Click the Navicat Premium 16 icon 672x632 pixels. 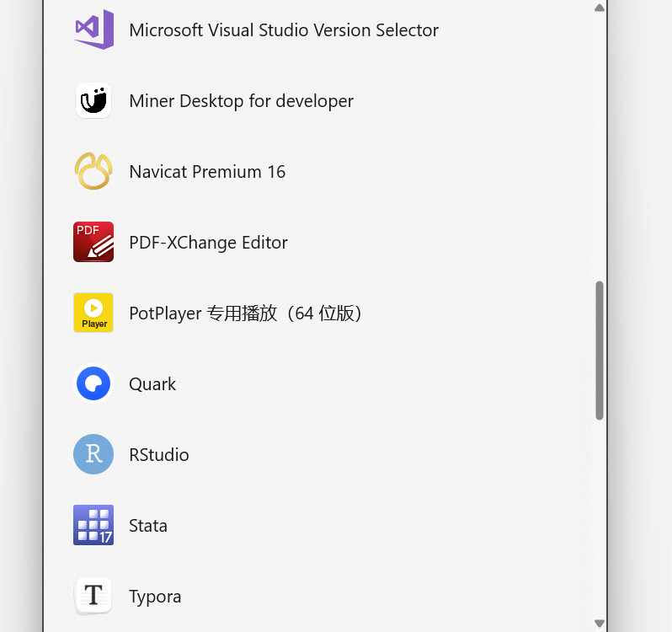(93, 171)
